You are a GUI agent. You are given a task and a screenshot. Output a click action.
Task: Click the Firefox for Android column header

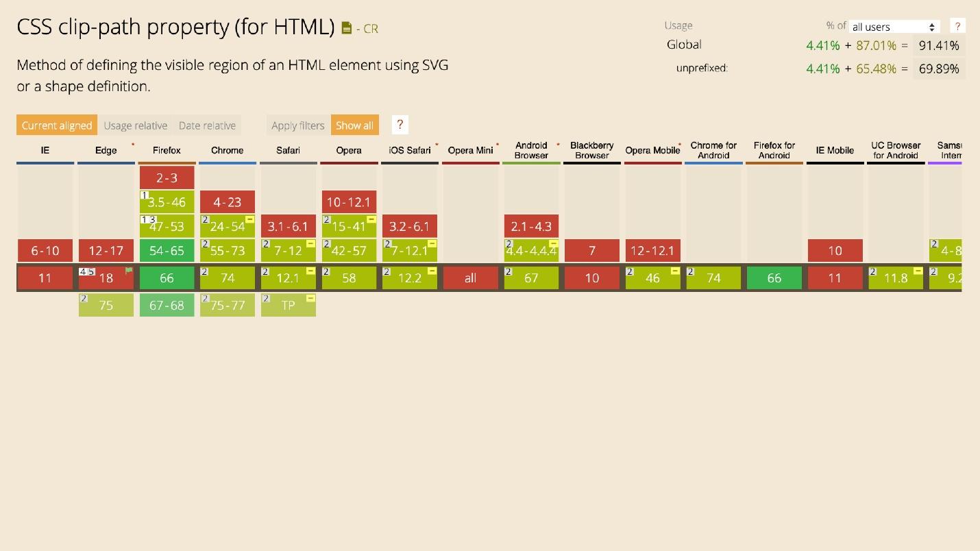[x=774, y=150]
